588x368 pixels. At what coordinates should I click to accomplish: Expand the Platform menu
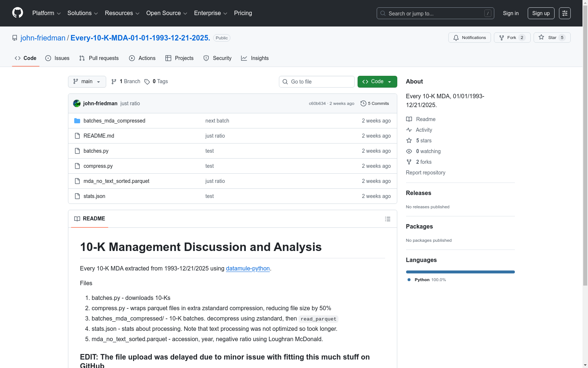(x=47, y=13)
